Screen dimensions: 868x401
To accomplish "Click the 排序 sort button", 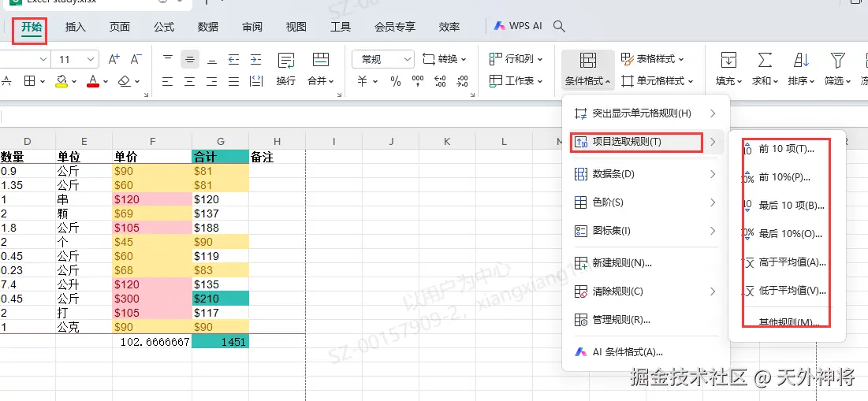I will click(801, 69).
